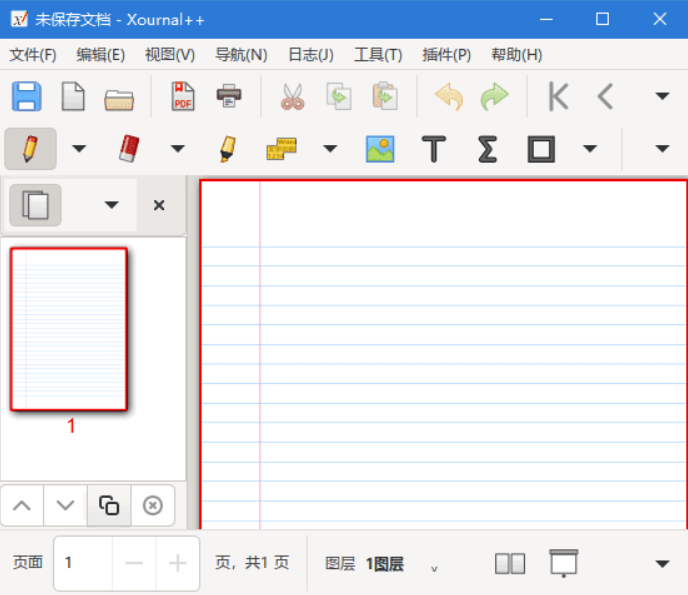This screenshot has height=595, width=688.
Task: Copy the selection with the copy icon
Action: 339,96
